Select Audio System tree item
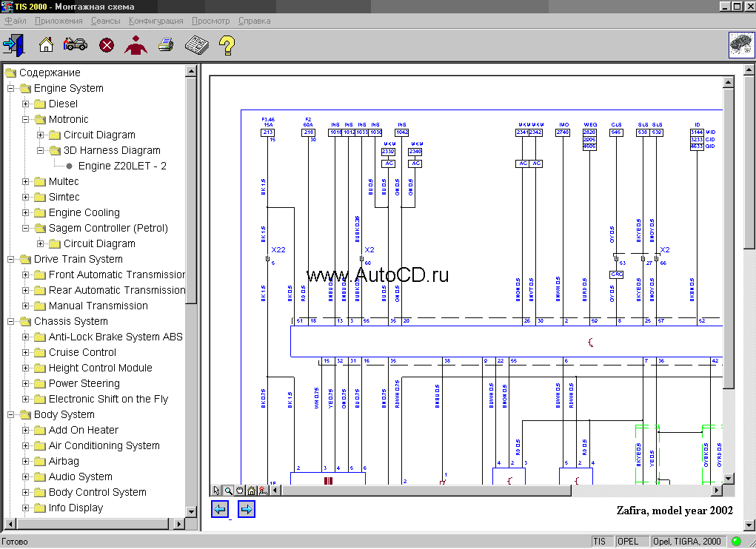756x549 pixels. [x=80, y=476]
